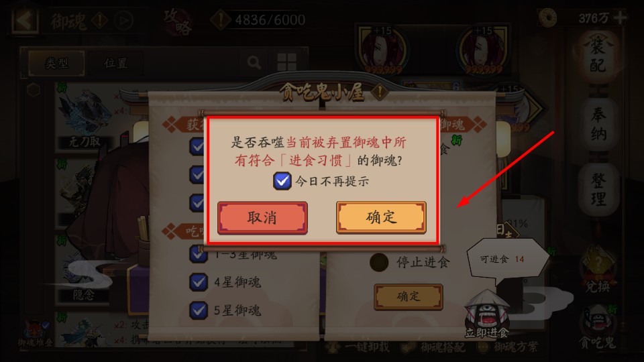Select the 停止进食 radio button

(x=378, y=262)
